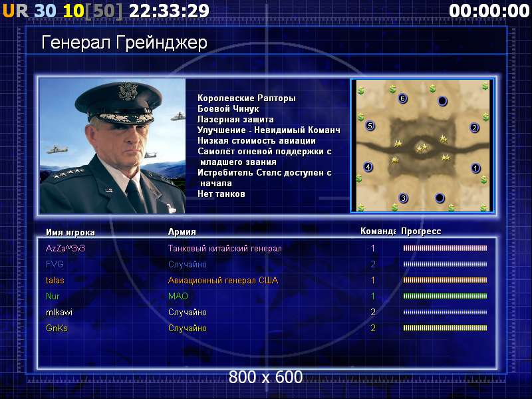
Task: Click the talas loading progress bar
Action: point(445,280)
